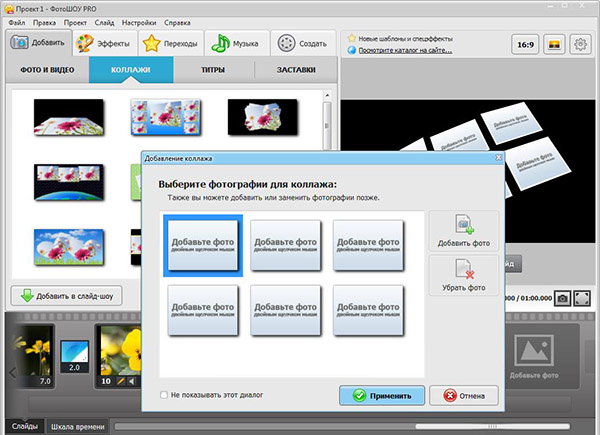This screenshot has height=435, width=600.
Task: Click the ФотоШОУ PRO app icon in title bar
Action: pyautogui.click(x=8, y=8)
